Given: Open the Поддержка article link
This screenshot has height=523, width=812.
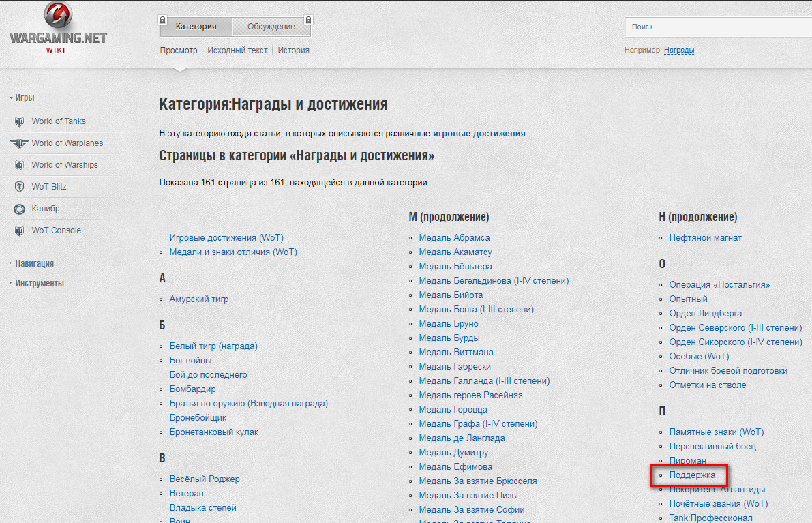Looking at the screenshot, I should coord(692,475).
